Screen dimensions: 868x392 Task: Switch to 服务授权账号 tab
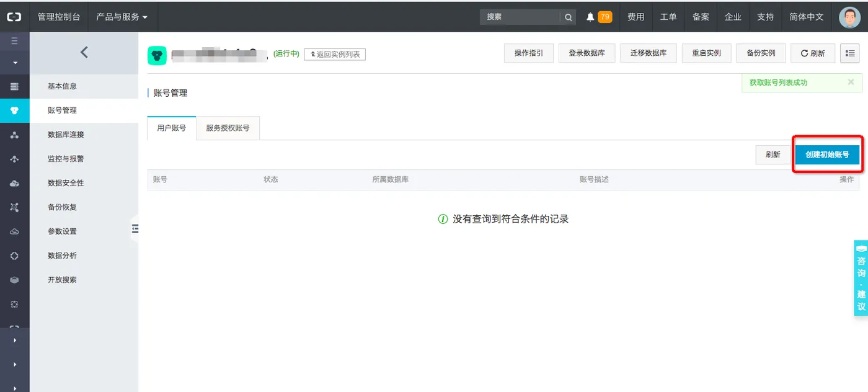tap(228, 128)
